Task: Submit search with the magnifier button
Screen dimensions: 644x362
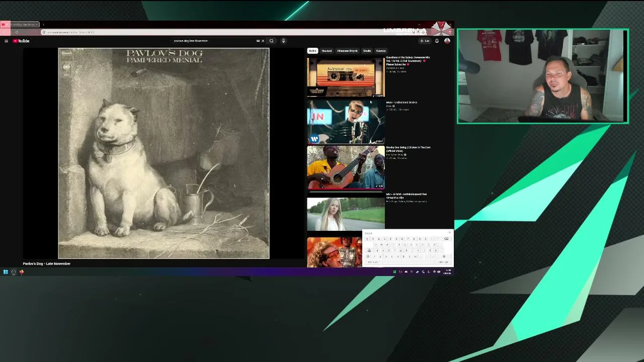Action: [271, 41]
